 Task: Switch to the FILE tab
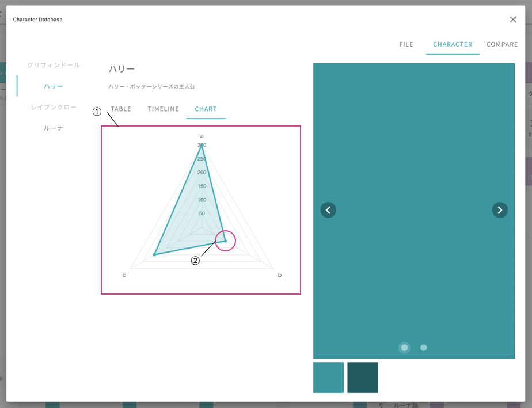(406, 44)
